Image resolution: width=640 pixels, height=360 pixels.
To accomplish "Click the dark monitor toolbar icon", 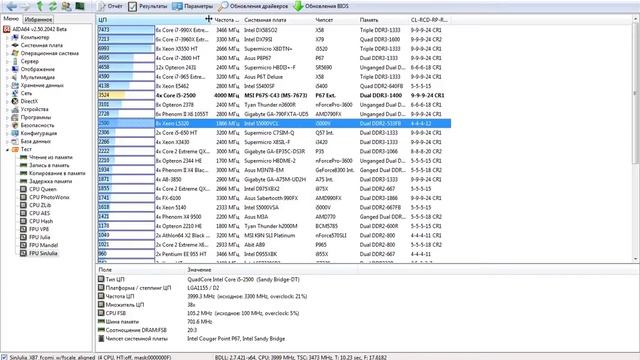I will [x=80, y=6].
